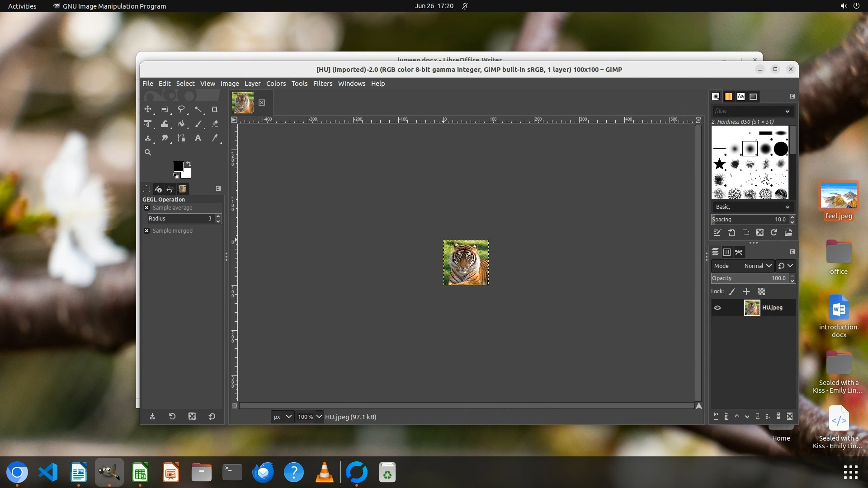Image resolution: width=868 pixels, height=488 pixels.
Task: Select the Move tool
Action: pos(148,109)
